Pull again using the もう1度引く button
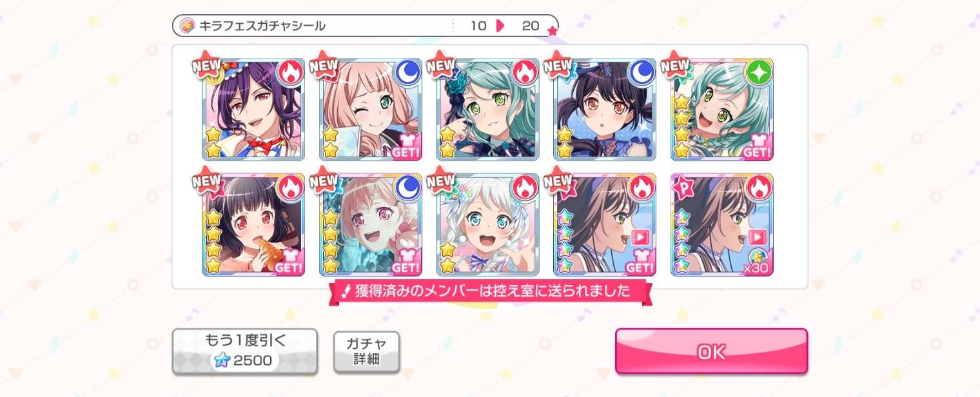The width and height of the screenshot is (980, 397). [x=244, y=352]
